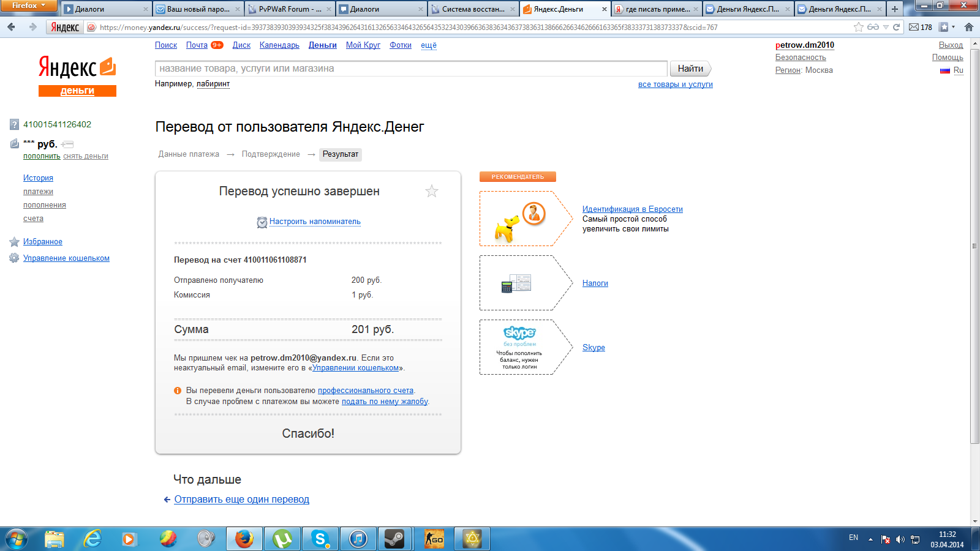
Task: Click the page vertical scrollbar
Action: [975, 245]
